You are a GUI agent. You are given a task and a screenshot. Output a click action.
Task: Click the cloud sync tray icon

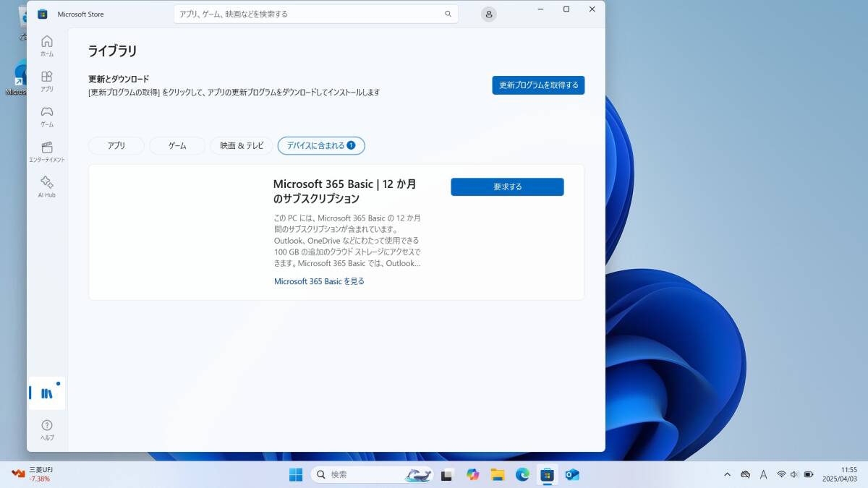click(745, 474)
